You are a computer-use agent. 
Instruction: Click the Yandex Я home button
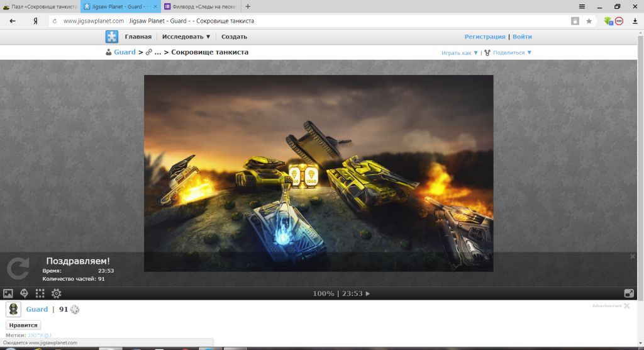coord(35,21)
